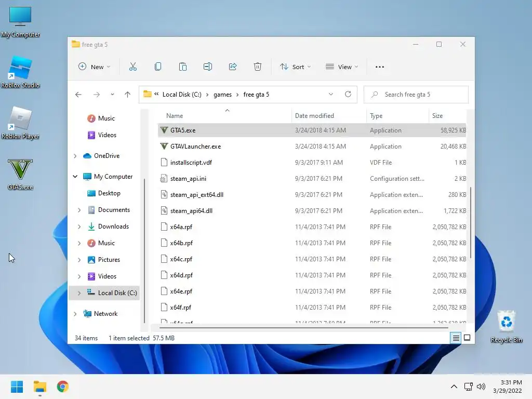Click the navigation pane scrollbar

pos(144,250)
